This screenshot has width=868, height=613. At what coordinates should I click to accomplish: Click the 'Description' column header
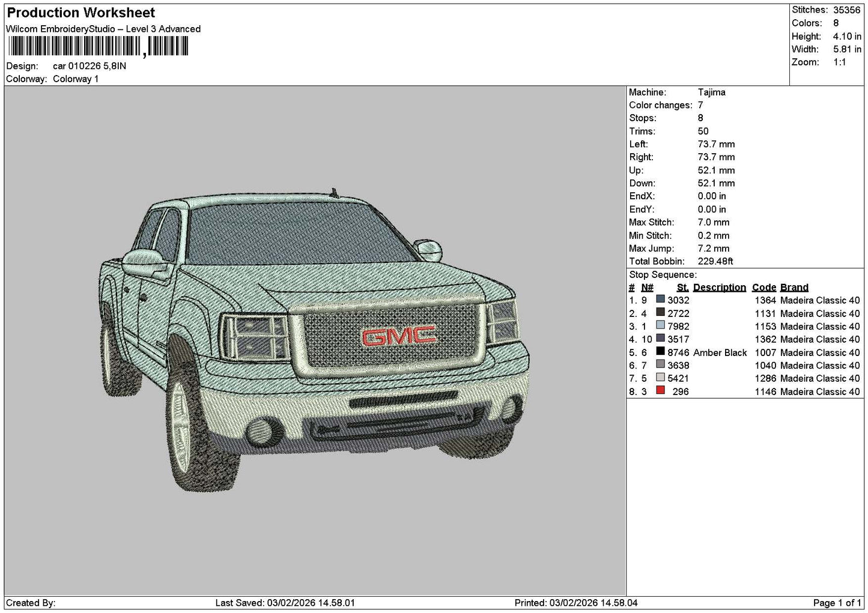point(720,288)
